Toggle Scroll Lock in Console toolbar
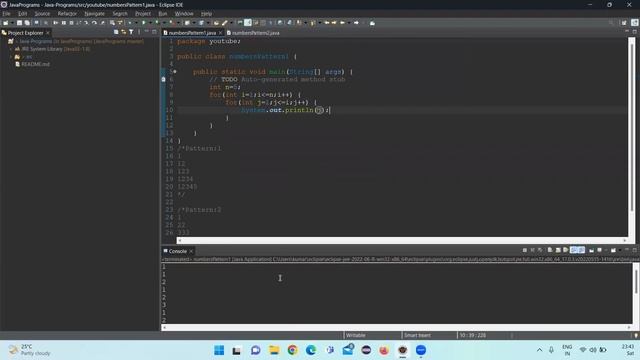The width and height of the screenshot is (640, 360). coord(558,250)
